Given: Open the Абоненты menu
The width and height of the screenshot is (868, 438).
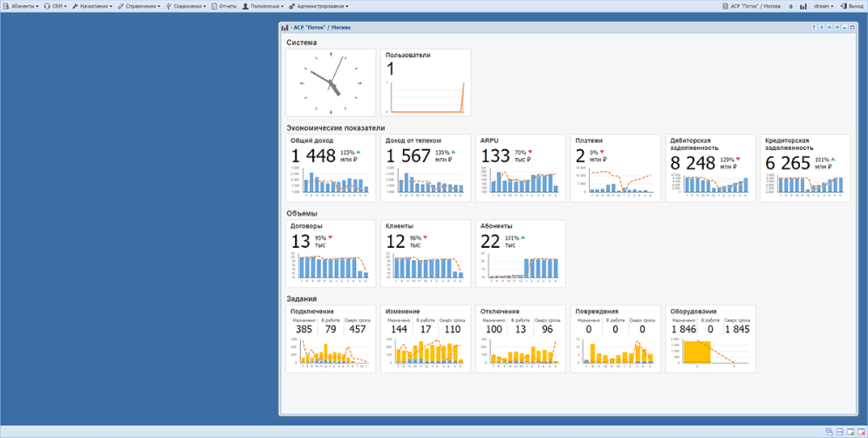Looking at the screenshot, I should (21, 6).
